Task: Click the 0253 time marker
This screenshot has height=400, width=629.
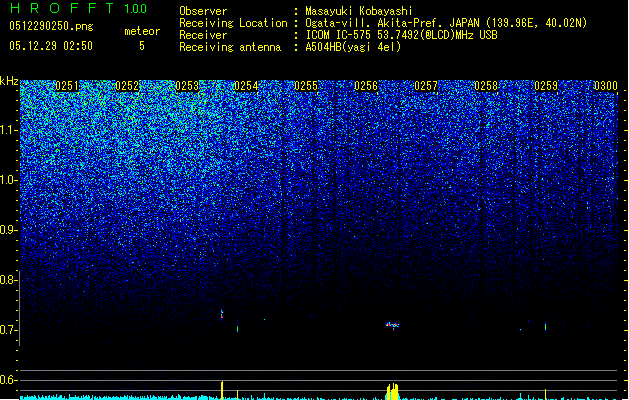Action: click(187, 86)
